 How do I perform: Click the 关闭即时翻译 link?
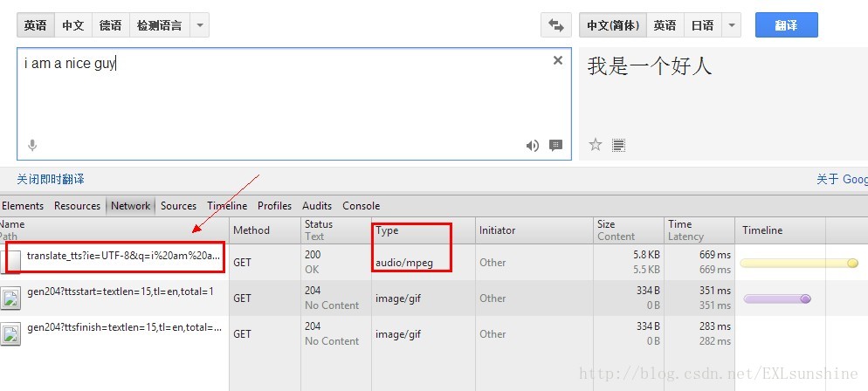click(x=51, y=179)
